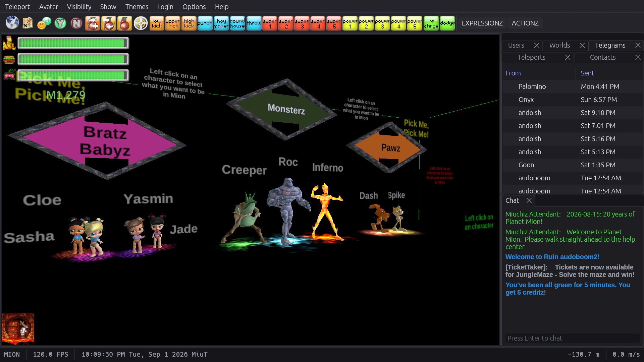Use the round house move
Image resolution: width=644 pixels, height=362 pixels.
click(237, 23)
